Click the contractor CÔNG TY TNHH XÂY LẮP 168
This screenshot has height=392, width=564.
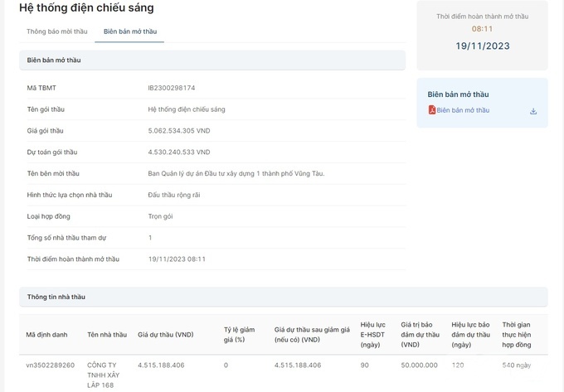(x=103, y=375)
